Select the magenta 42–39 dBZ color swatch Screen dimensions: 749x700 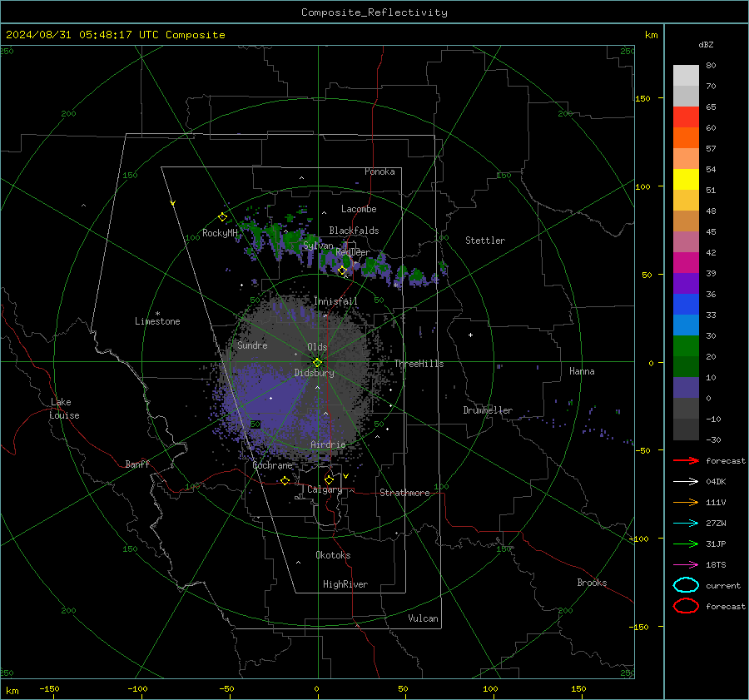coord(686,263)
